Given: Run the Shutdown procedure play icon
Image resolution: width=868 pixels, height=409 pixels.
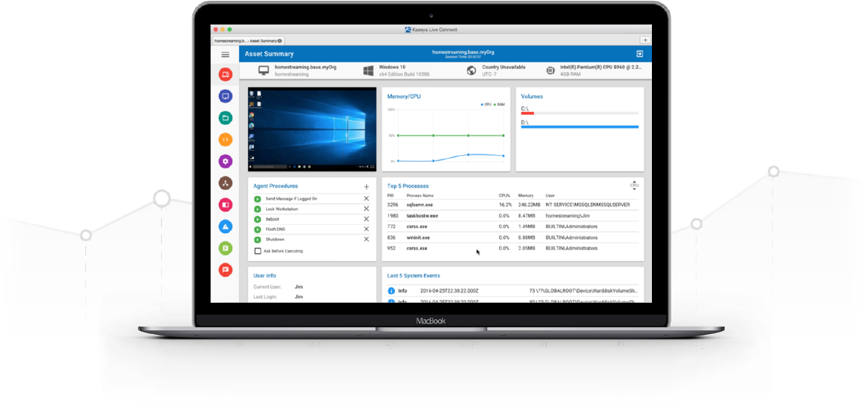Looking at the screenshot, I should click(258, 240).
